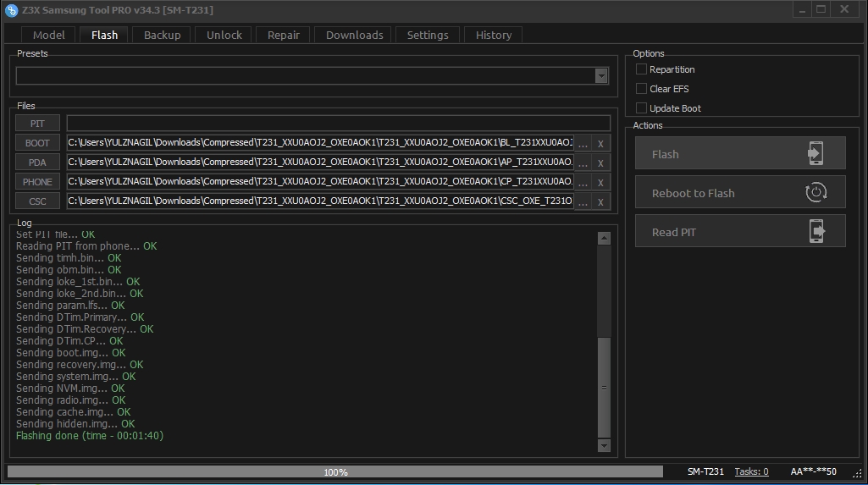
Task: Click the Z3X app logo icon
Action: pos(12,10)
